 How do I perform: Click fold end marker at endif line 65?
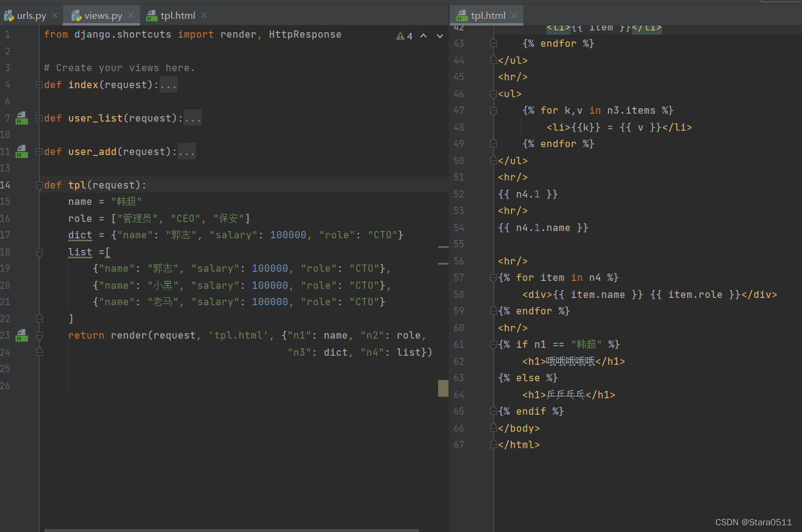coord(494,411)
